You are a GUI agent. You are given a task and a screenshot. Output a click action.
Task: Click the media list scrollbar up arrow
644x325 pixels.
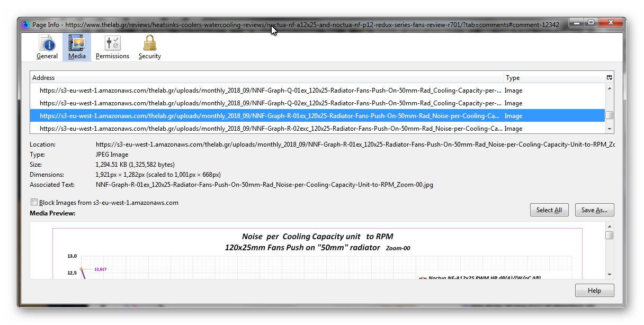point(610,88)
